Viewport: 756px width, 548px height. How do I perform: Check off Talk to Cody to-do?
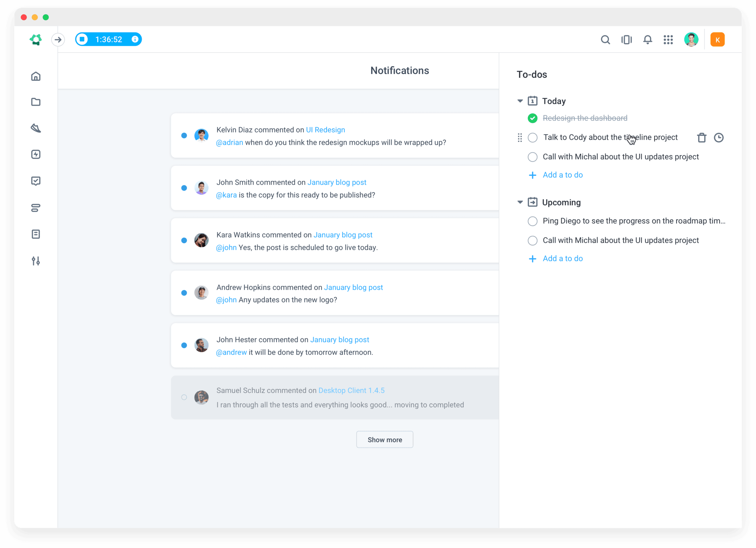coord(532,138)
